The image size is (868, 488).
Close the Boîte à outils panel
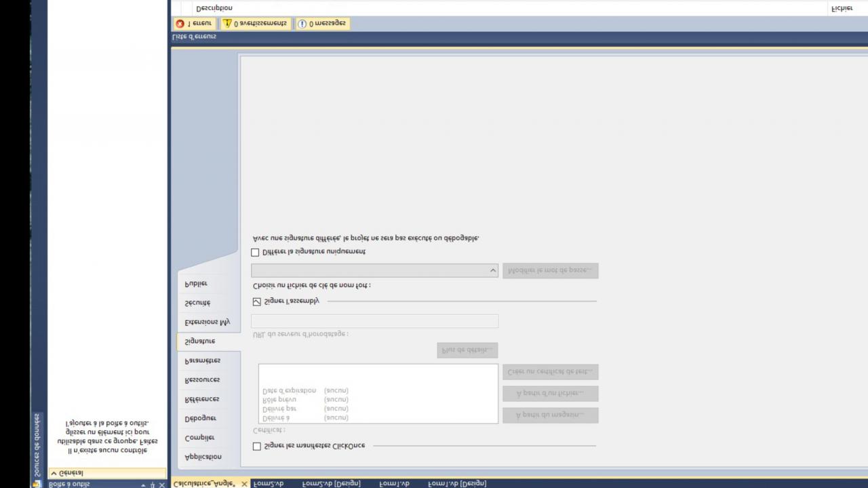(x=162, y=485)
